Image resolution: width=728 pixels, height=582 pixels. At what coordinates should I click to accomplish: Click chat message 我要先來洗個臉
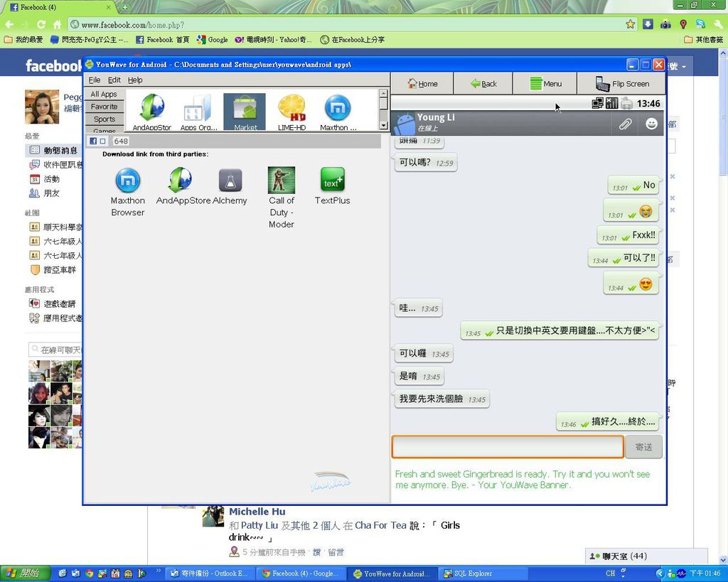click(x=442, y=399)
